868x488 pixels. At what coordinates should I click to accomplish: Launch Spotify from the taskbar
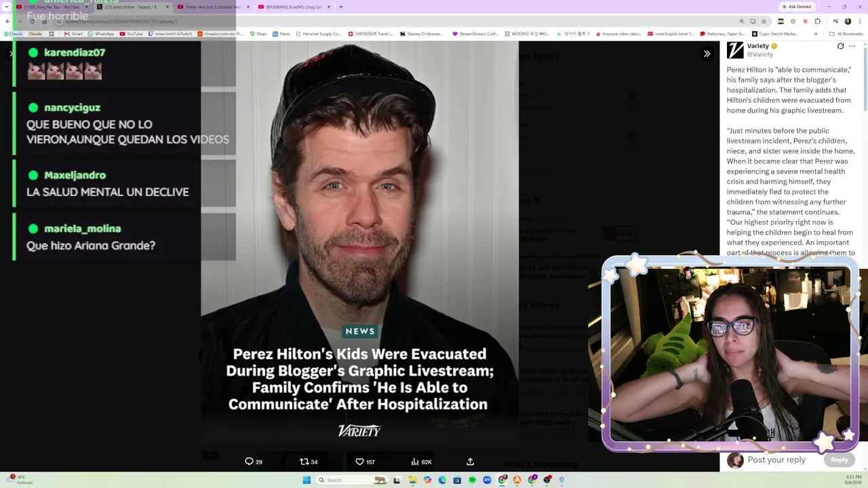pos(472,480)
